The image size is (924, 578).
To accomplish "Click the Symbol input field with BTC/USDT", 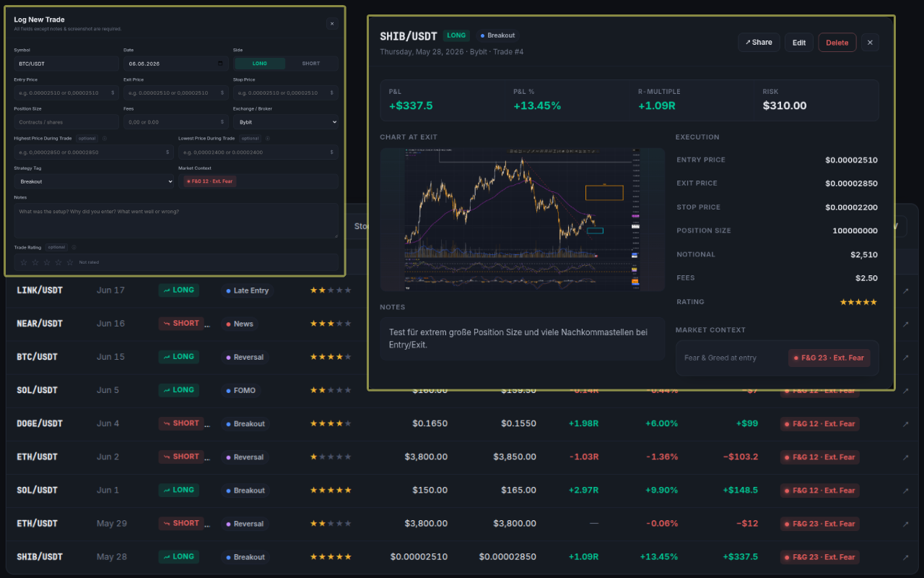I will (x=66, y=64).
